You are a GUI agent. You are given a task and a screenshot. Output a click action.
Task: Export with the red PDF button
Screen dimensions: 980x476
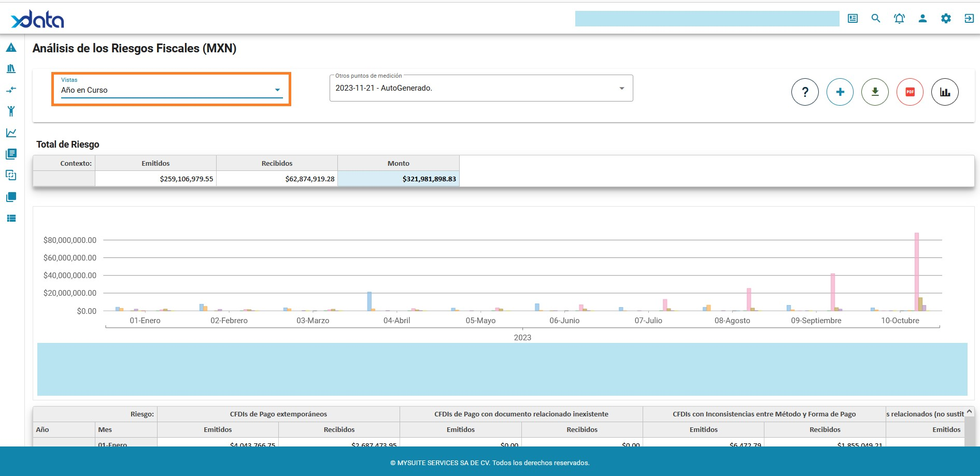point(910,92)
